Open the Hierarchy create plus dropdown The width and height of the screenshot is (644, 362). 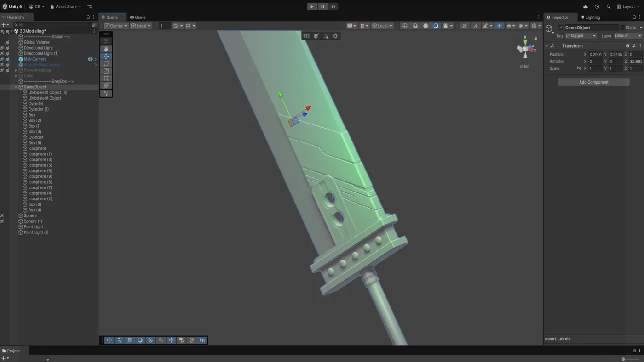(x=5, y=25)
